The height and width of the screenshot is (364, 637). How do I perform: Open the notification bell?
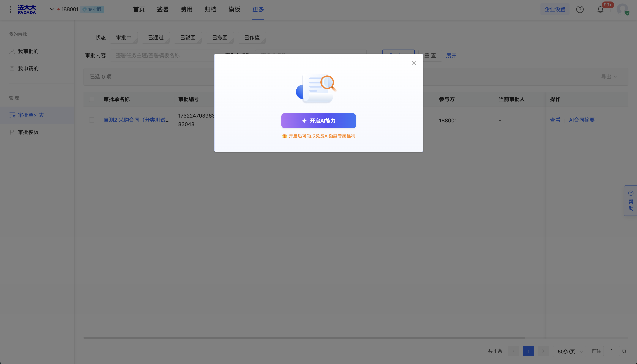click(x=600, y=10)
